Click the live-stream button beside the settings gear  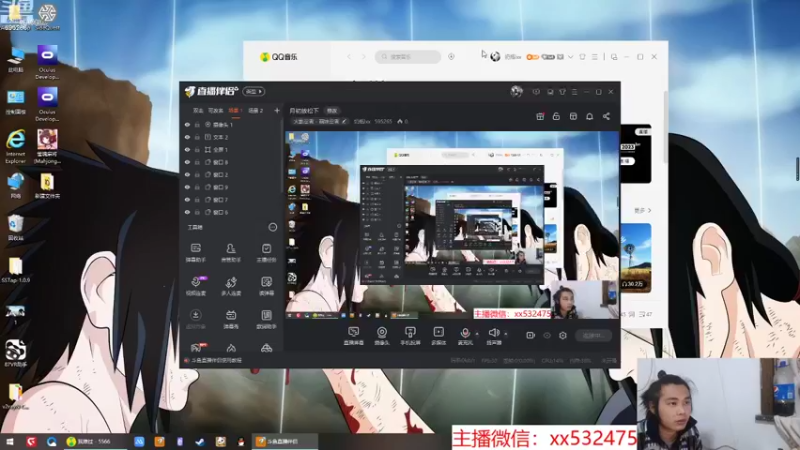coord(593,335)
